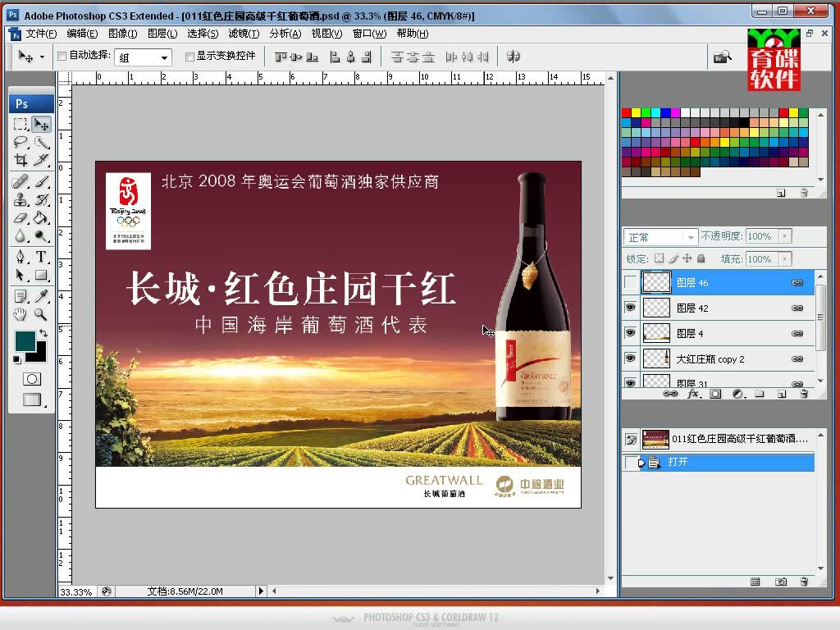Select the Rectangular Marquee tool
840x630 pixels.
point(21,125)
